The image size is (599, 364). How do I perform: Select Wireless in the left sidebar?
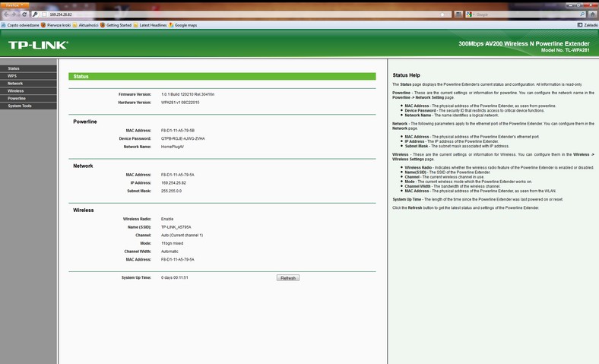point(15,91)
